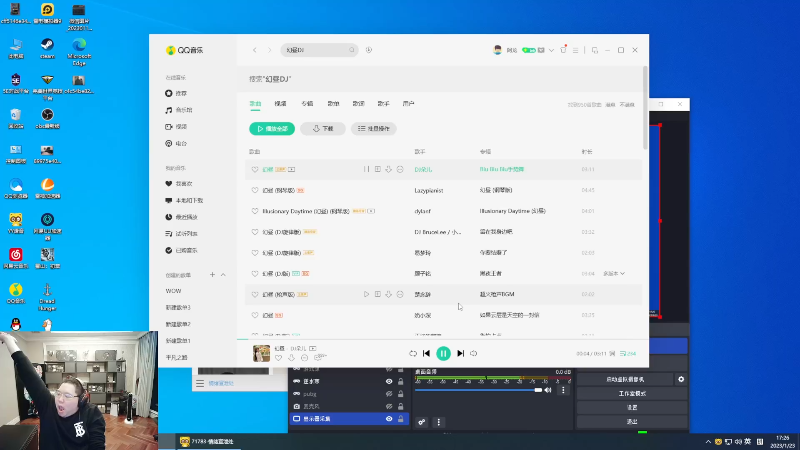Click the plus icon to create a playlist
Screen dimensions: 800x450
[x=212, y=274]
